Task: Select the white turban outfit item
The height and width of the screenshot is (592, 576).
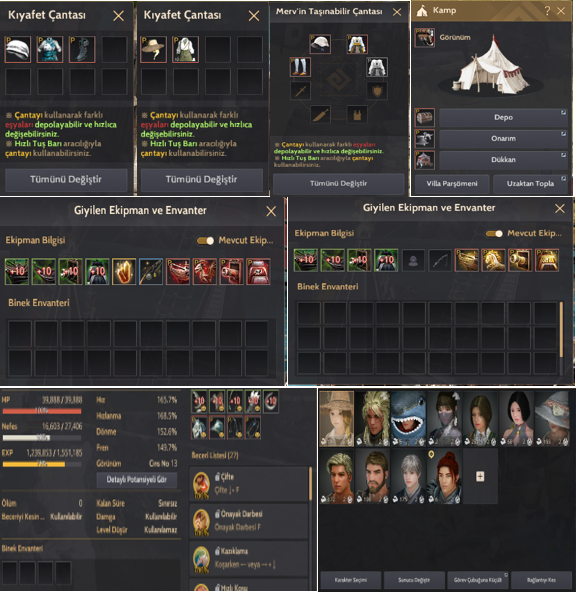Action: [x=18, y=49]
